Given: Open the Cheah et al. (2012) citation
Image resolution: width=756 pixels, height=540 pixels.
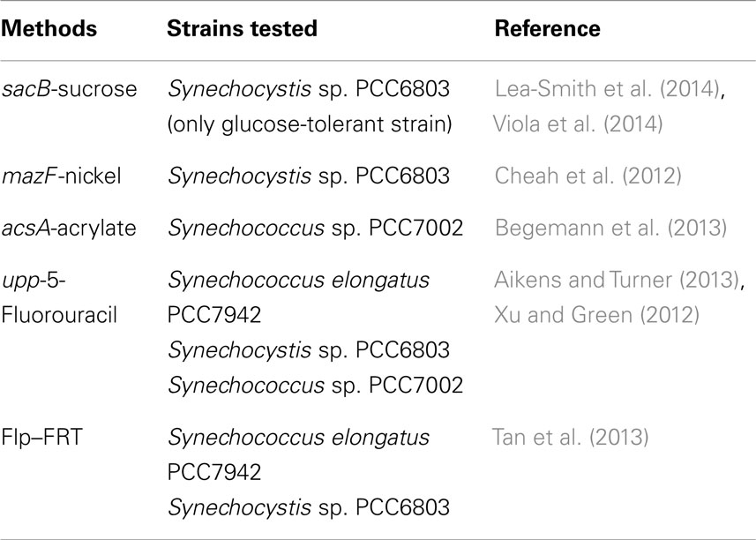Looking at the screenshot, I should 588,176.
